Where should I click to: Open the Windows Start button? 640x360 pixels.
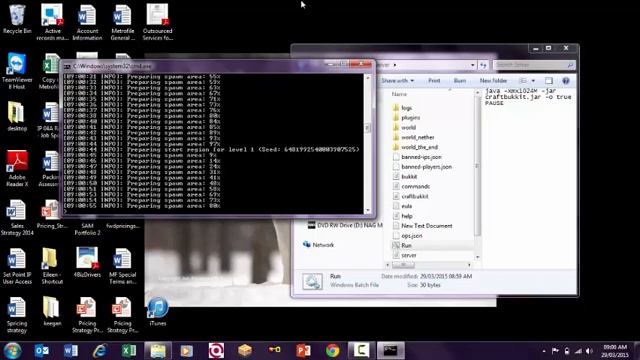(x=12, y=351)
